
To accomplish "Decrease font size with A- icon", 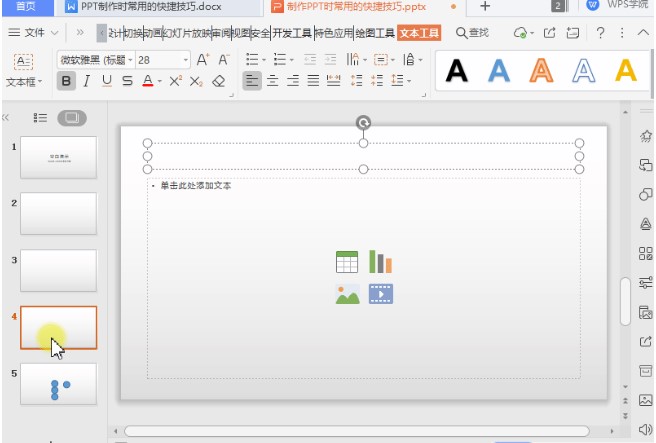I will click(223, 60).
